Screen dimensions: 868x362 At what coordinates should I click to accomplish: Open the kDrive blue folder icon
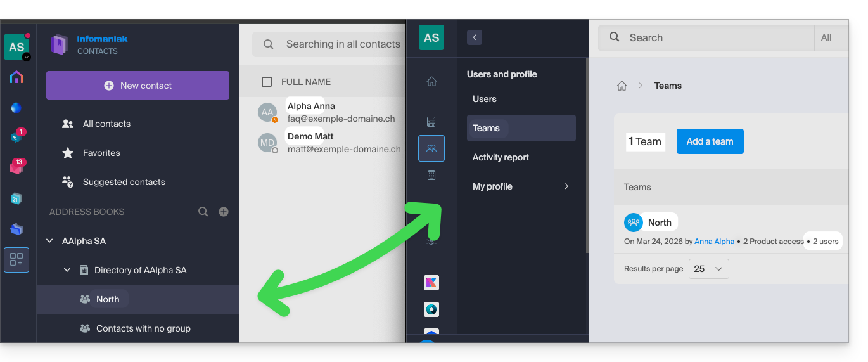[x=16, y=229]
